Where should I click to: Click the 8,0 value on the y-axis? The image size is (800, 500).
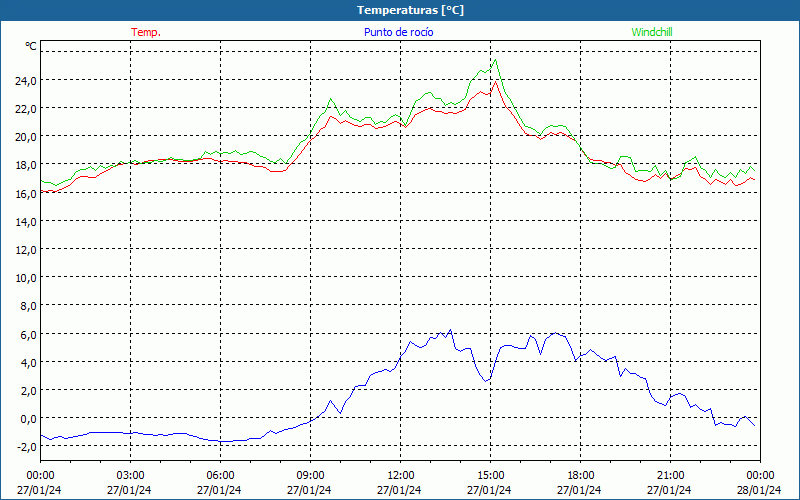28,306
